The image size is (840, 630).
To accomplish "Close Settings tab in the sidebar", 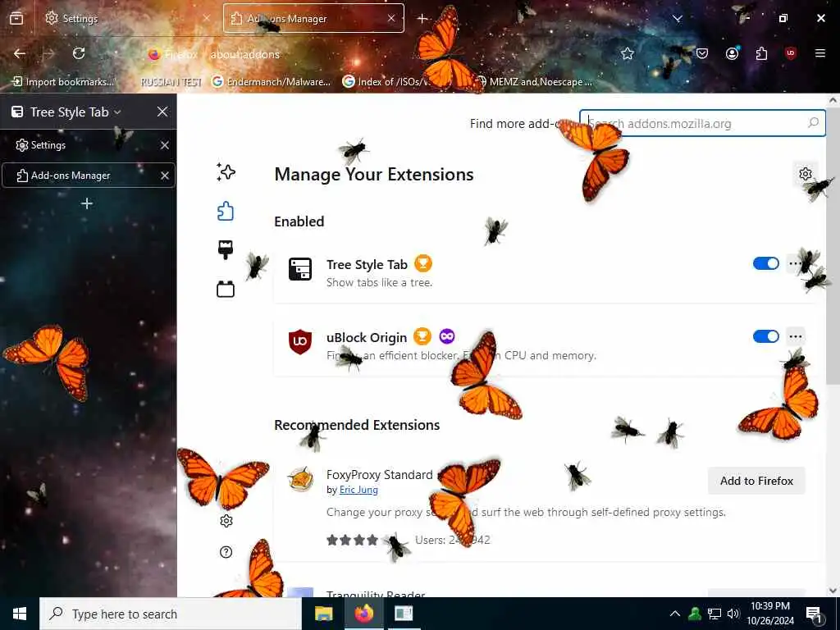I will point(164,145).
